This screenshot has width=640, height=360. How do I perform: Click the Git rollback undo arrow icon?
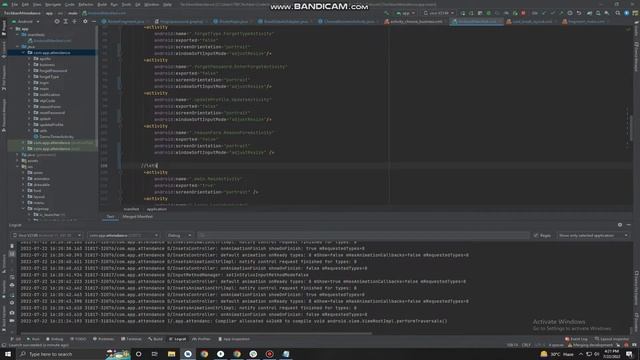(579, 13)
